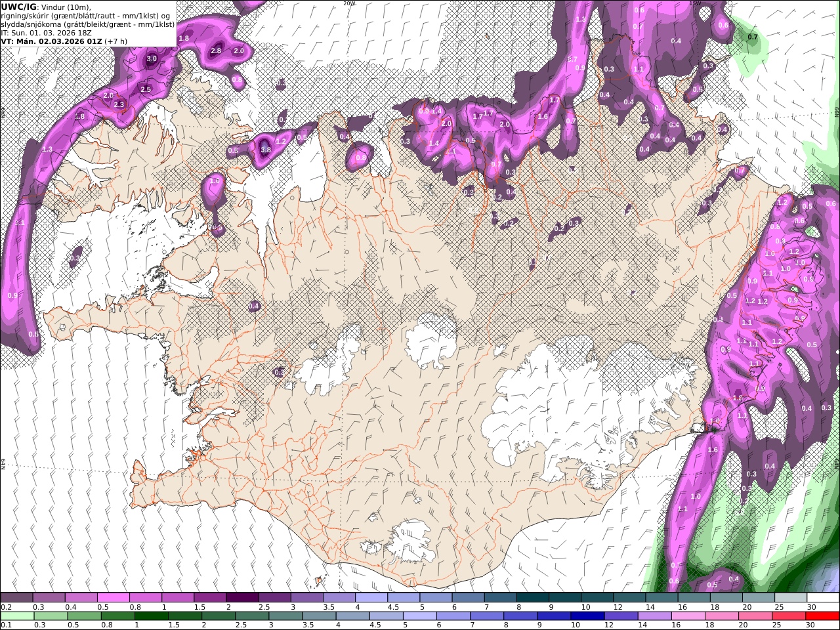Select the light lavender 4–4.5 swatch in upper legend
Image resolution: width=840 pixels, height=630 pixels.
(370, 598)
